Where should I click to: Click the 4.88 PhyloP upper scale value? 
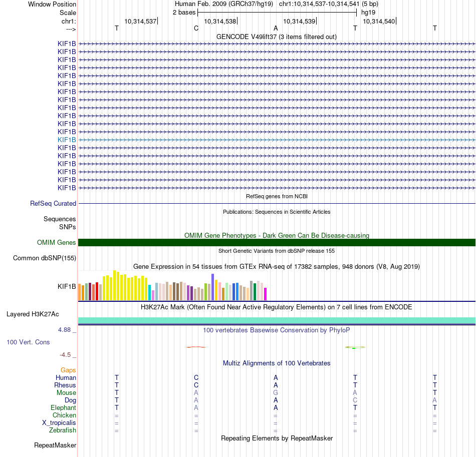(x=64, y=330)
